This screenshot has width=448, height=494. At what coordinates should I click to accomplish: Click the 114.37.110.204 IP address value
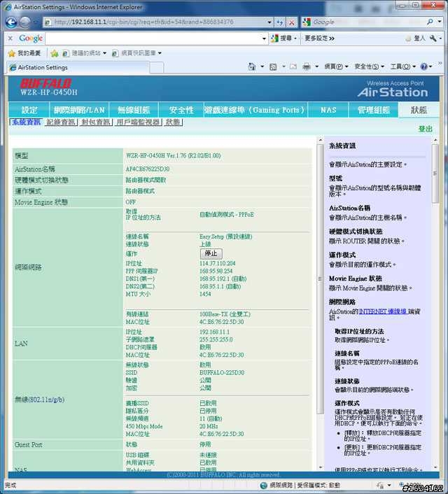pyautogui.click(x=218, y=263)
